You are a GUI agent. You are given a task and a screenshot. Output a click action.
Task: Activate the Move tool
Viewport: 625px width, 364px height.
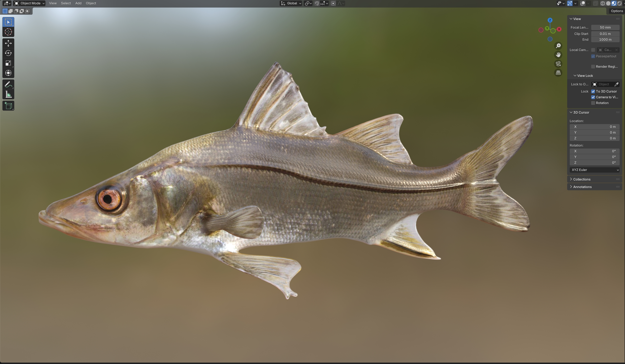coord(8,43)
